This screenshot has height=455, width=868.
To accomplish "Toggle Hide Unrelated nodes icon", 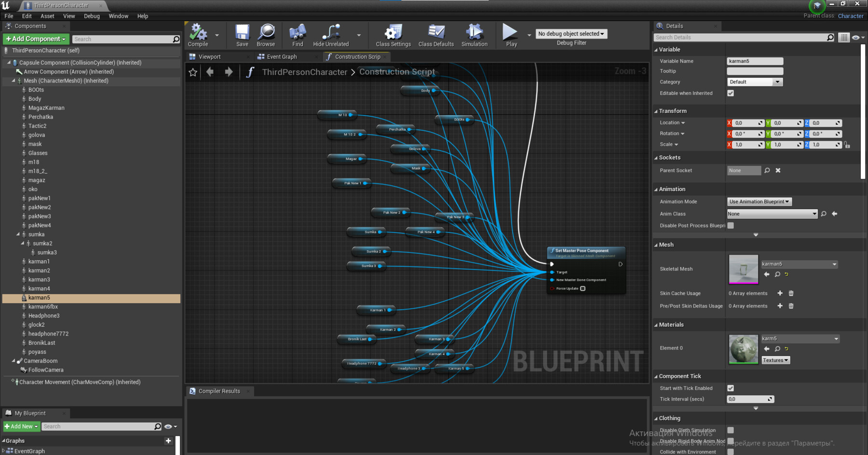I will click(x=331, y=33).
